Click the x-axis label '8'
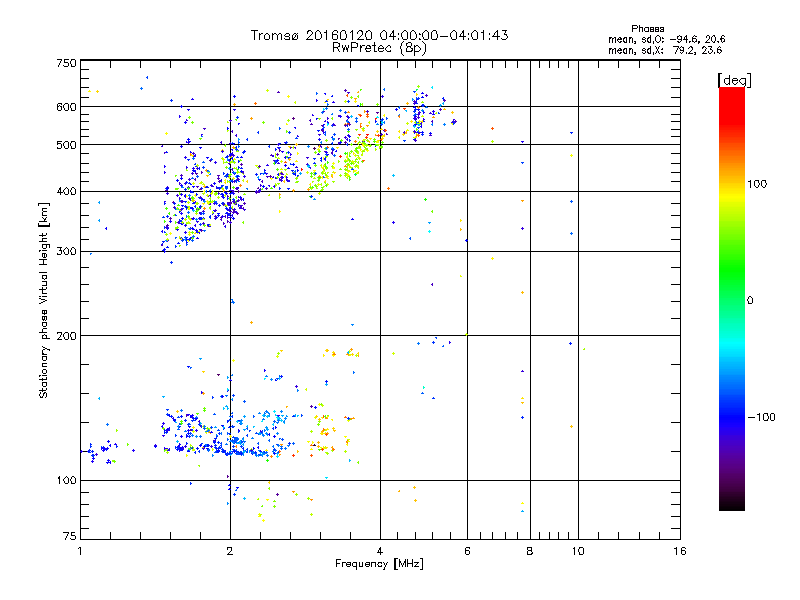 530,551
